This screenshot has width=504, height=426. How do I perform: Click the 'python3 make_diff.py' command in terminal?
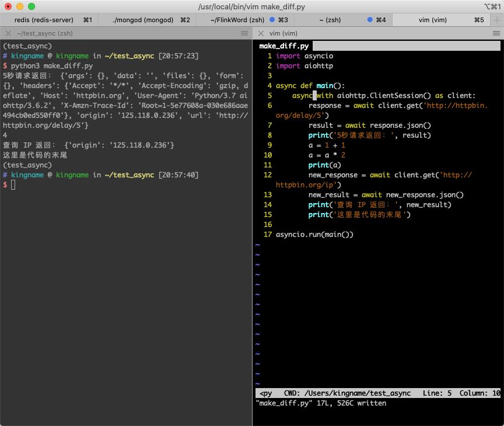(52, 66)
